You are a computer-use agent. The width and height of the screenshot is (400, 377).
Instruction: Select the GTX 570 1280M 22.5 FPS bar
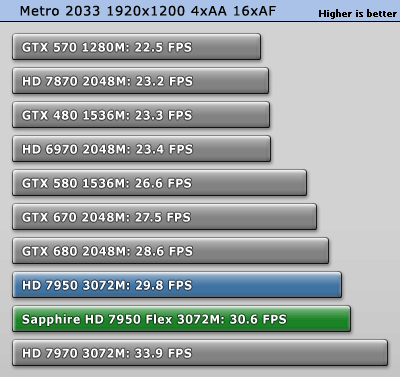[x=136, y=47]
